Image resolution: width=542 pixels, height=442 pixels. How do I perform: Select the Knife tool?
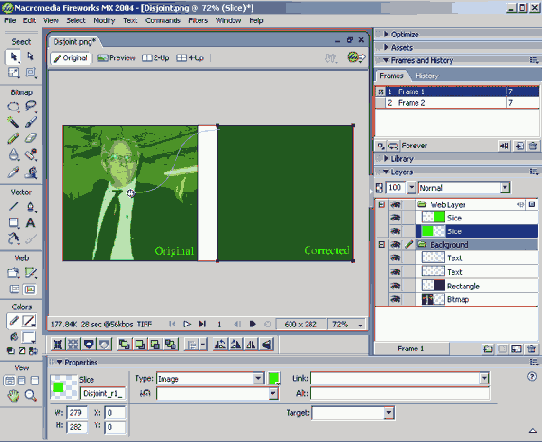(x=31, y=239)
